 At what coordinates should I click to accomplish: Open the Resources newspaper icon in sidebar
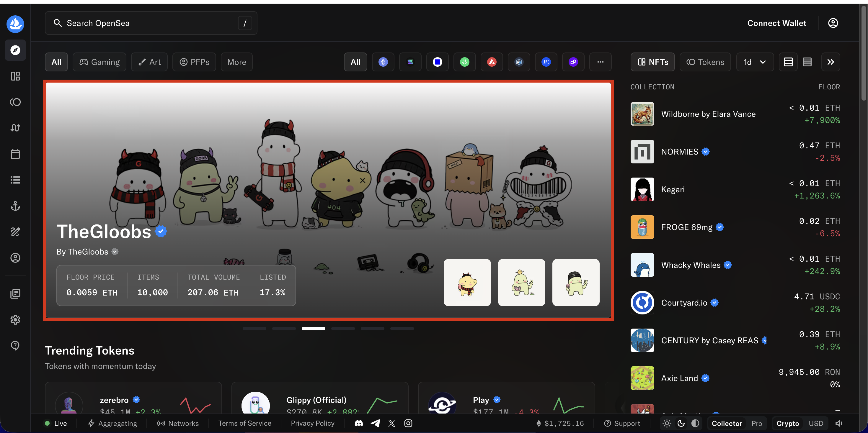[x=15, y=293]
